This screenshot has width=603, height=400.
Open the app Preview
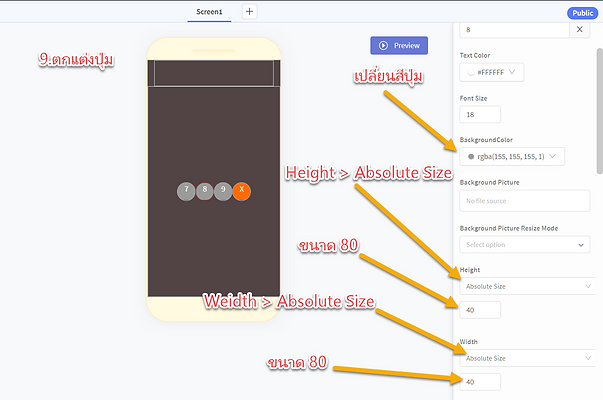[399, 45]
